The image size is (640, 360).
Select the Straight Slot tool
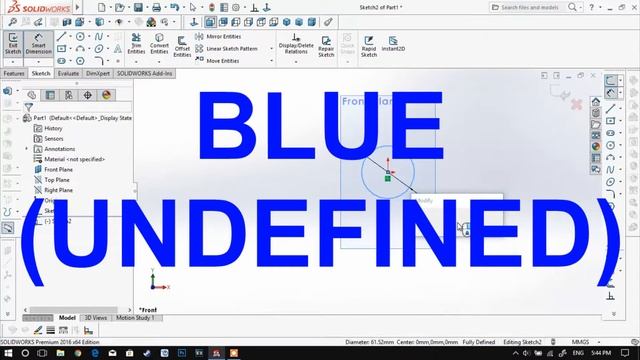[61, 61]
